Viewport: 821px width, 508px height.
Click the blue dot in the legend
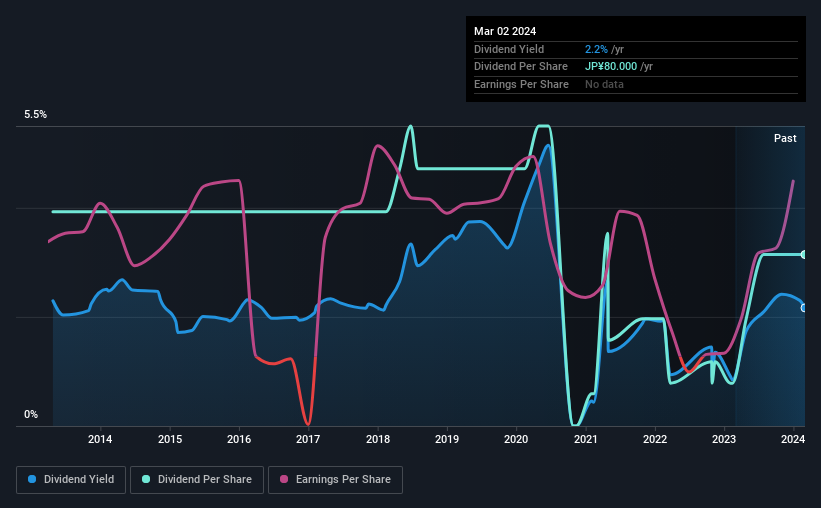click(32, 480)
